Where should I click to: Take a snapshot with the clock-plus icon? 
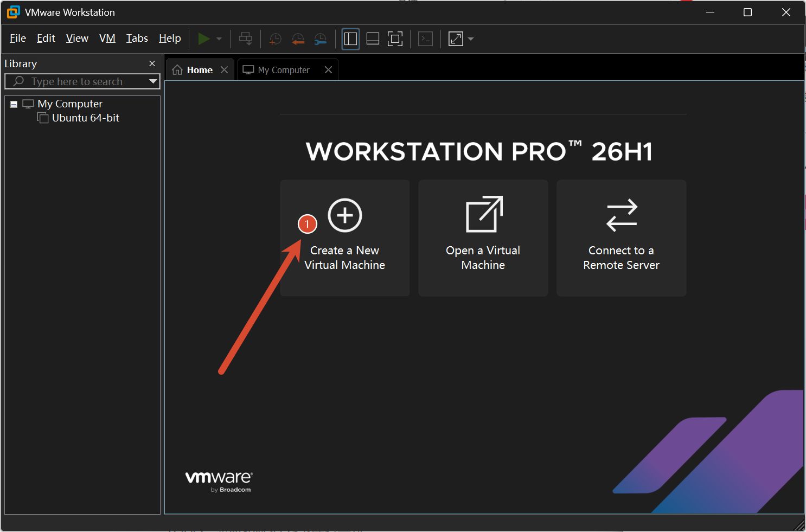[276, 39]
